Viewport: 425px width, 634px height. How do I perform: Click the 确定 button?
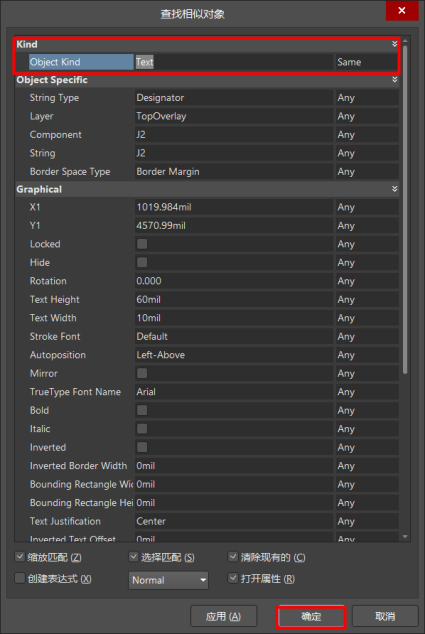click(x=311, y=617)
